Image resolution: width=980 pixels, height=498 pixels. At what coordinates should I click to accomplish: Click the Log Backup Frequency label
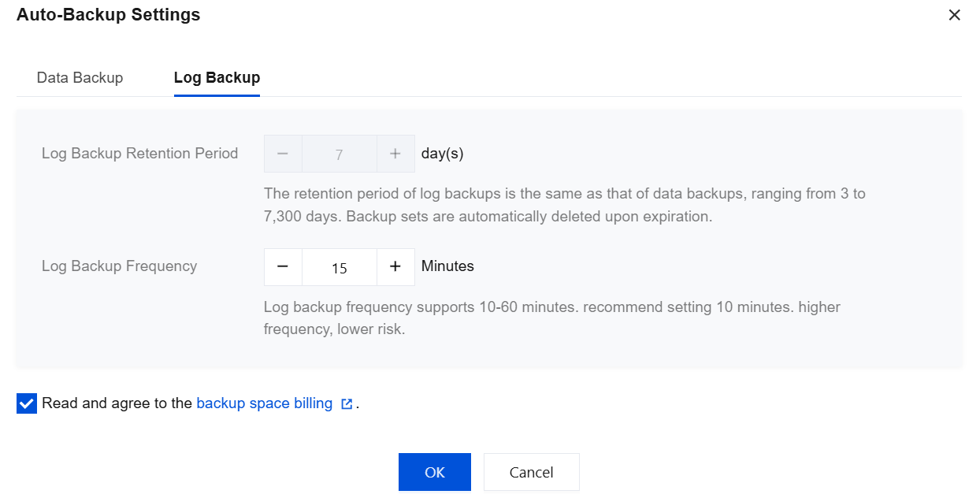(119, 266)
